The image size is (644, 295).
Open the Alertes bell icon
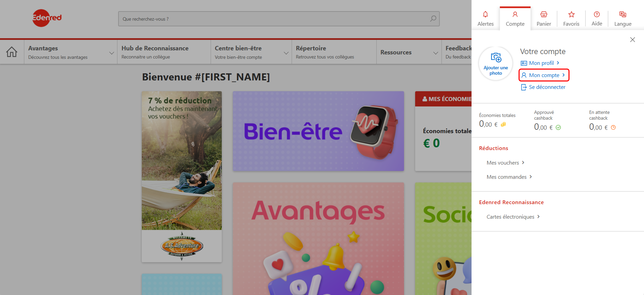tap(485, 15)
